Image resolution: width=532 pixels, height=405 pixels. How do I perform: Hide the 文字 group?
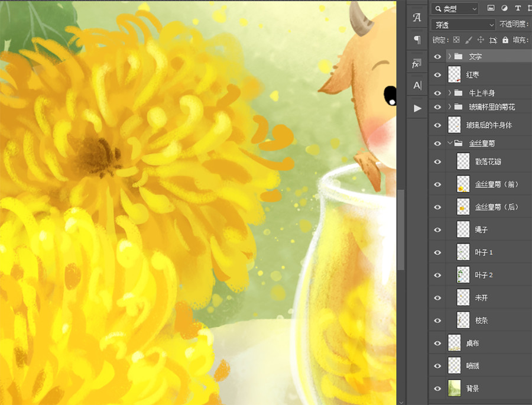click(437, 57)
